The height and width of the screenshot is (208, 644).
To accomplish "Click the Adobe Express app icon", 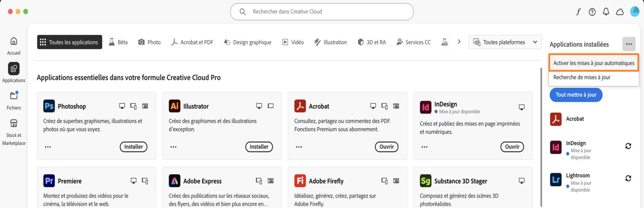I will pos(174,181).
